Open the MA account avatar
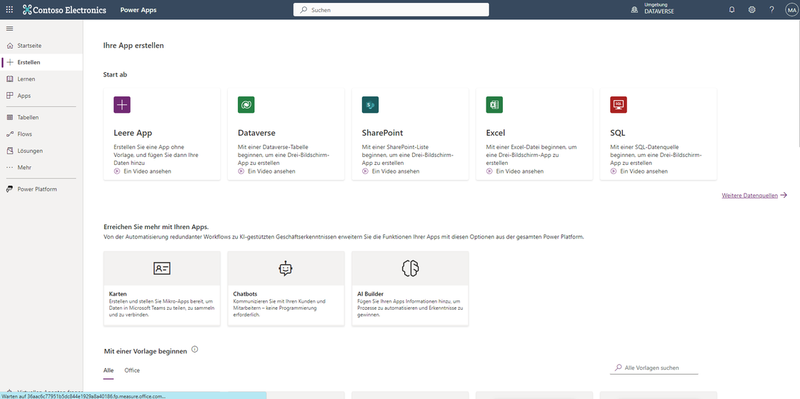Image resolution: width=800 pixels, height=399 pixels. point(791,10)
